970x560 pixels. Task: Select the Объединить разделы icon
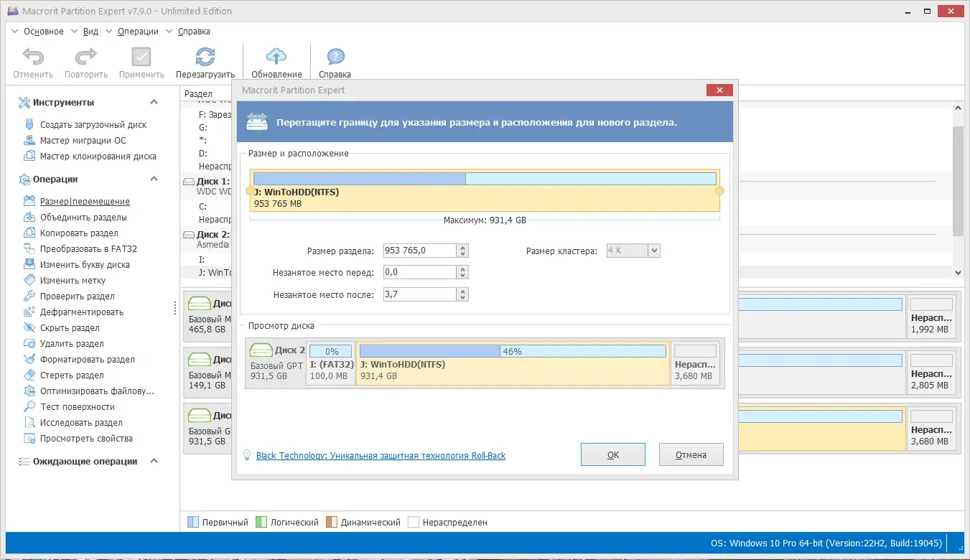tap(29, 217)
